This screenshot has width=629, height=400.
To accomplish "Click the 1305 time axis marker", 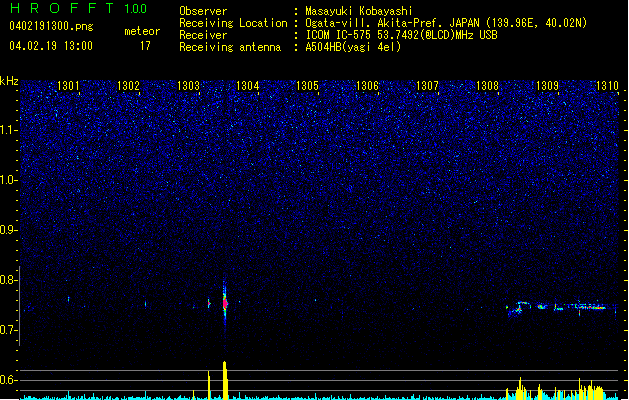I will pos(307,86).
